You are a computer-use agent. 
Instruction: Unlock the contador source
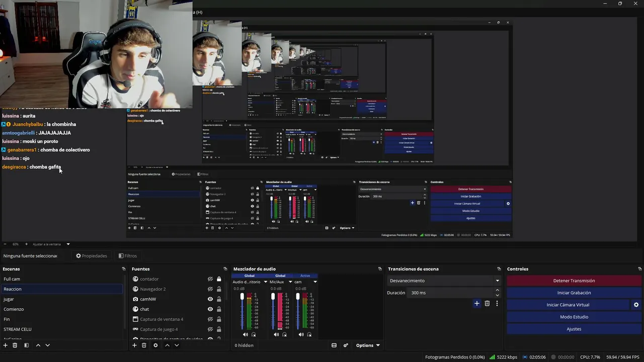coord(219,279)
